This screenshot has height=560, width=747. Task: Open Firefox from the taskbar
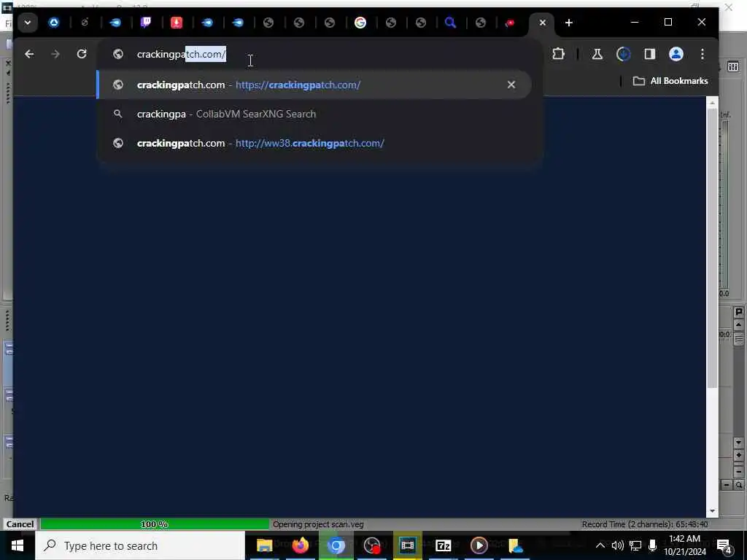pos(300,545)
